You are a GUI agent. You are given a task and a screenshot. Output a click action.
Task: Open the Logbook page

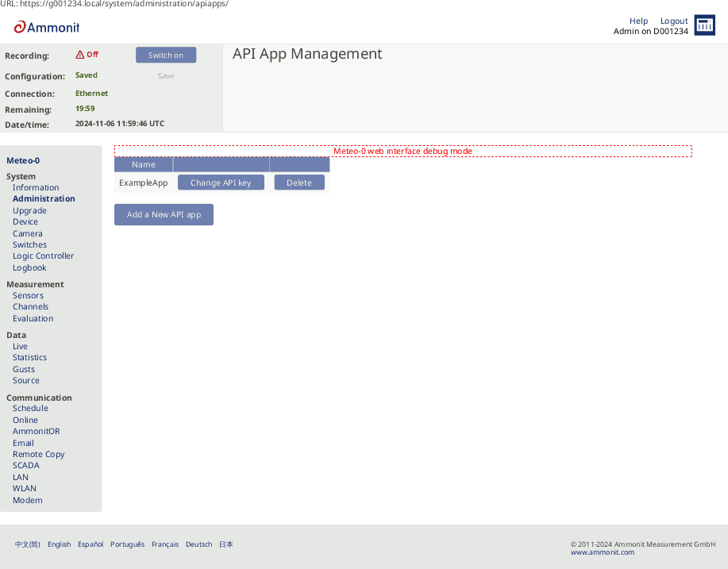29,267
